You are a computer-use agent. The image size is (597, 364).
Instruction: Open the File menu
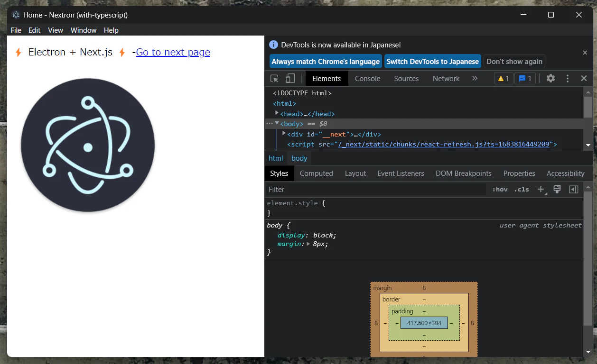[16, 30]
